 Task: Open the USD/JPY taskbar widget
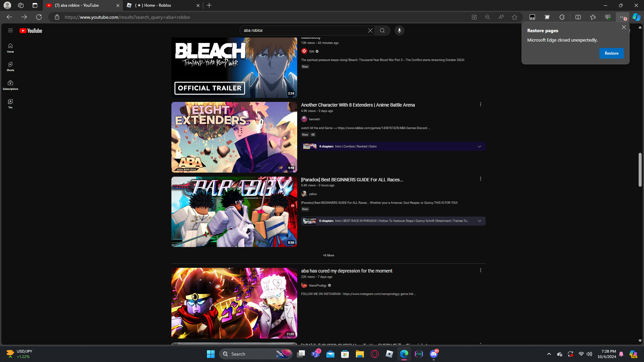[19, 354]
